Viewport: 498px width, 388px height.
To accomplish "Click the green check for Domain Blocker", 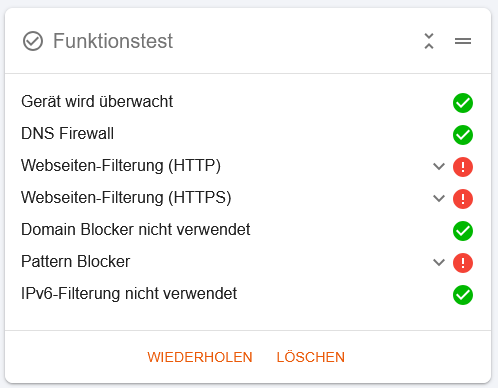I will coord(463,231).
